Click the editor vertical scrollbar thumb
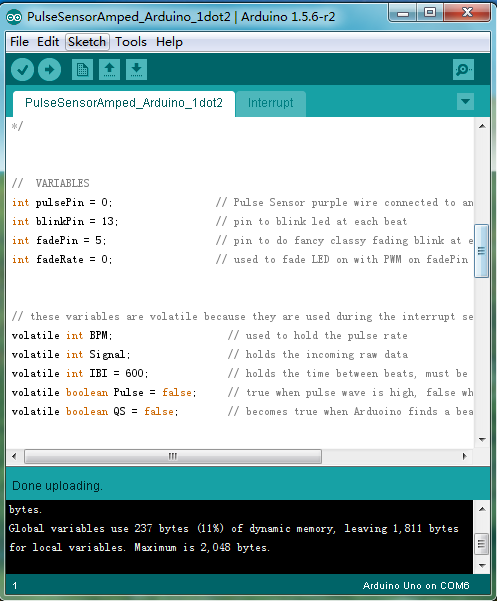Screen dimensions: 497x601 (x=482, y=251)
